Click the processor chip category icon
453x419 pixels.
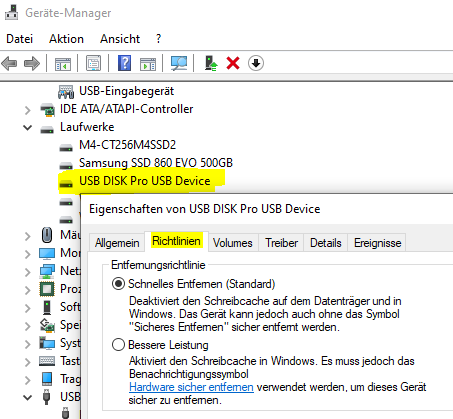click(47, 289)
